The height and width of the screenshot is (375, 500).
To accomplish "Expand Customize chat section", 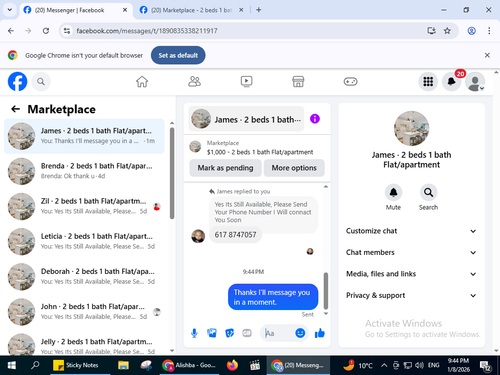I will click(x=411, y=231).
